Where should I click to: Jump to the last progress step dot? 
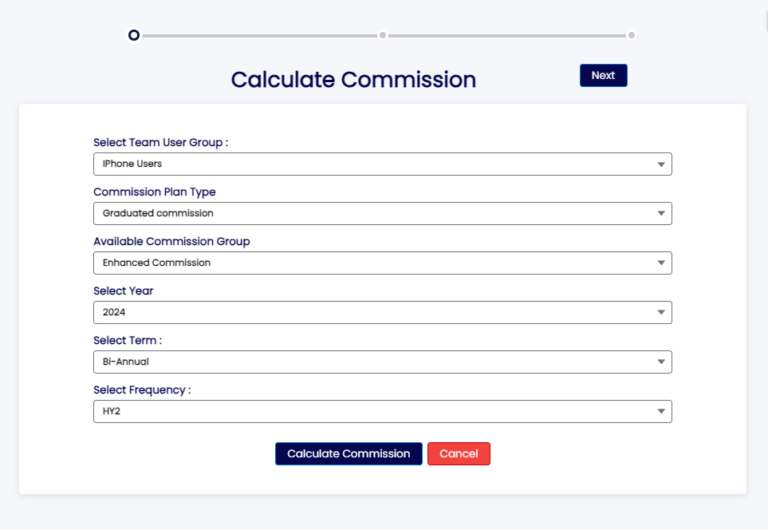(631, 35)
